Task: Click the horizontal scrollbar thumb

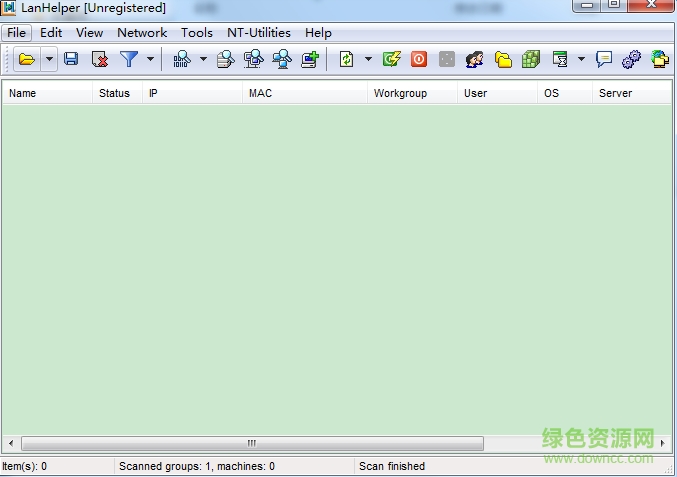Action: click(252, 443)
